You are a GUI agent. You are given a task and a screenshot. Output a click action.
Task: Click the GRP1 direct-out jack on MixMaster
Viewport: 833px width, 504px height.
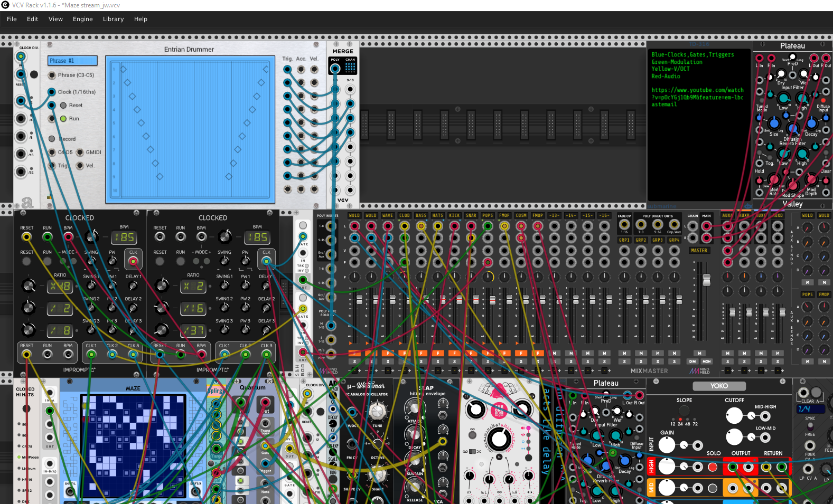point(624,250)
